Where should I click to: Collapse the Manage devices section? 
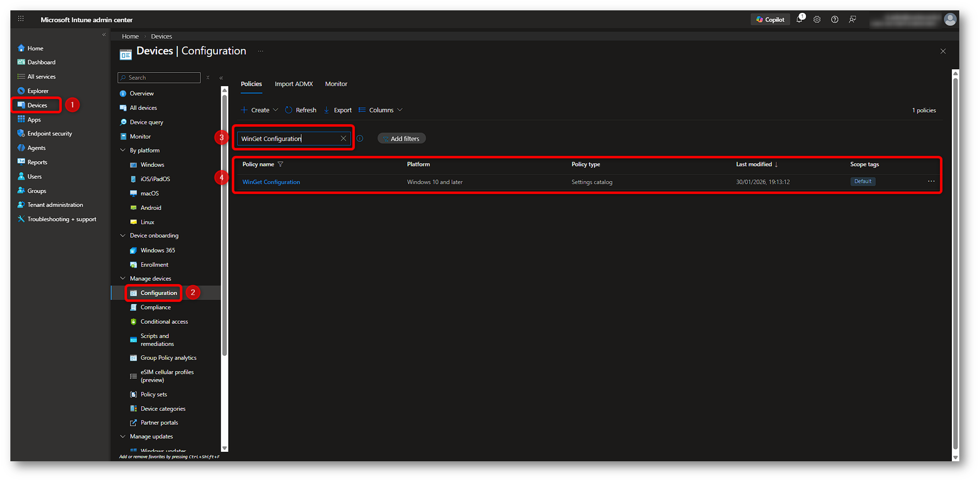pos(123,278)
